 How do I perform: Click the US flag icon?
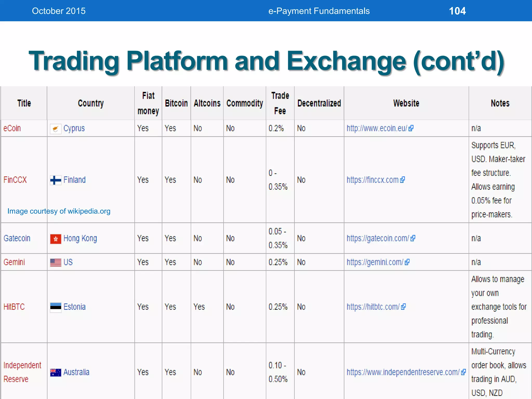click(x=56, y=262)
